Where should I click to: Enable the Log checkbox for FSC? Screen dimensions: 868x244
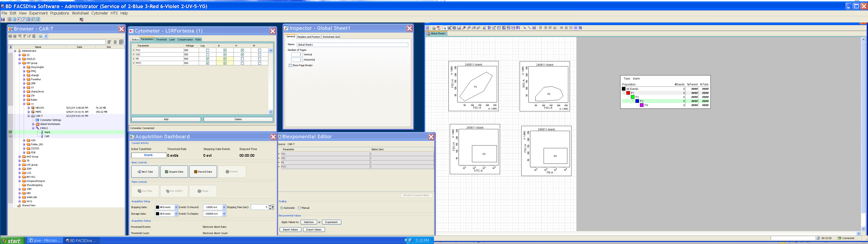pos(208,50)
